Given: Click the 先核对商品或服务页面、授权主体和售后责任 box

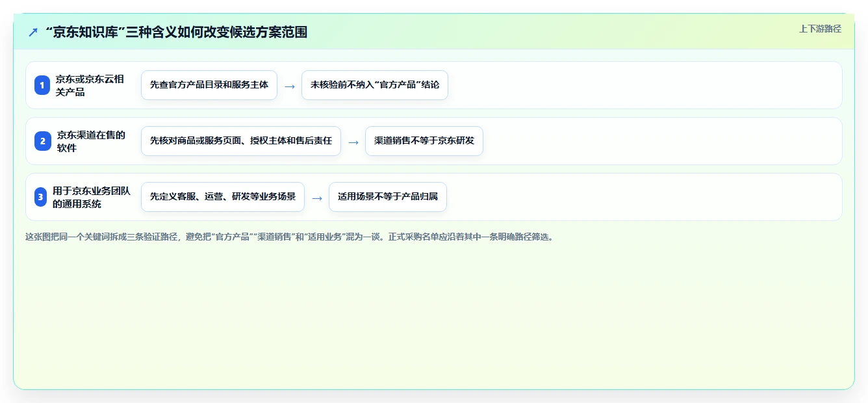Looking at the screenshot, I should (x=241, y=141).
